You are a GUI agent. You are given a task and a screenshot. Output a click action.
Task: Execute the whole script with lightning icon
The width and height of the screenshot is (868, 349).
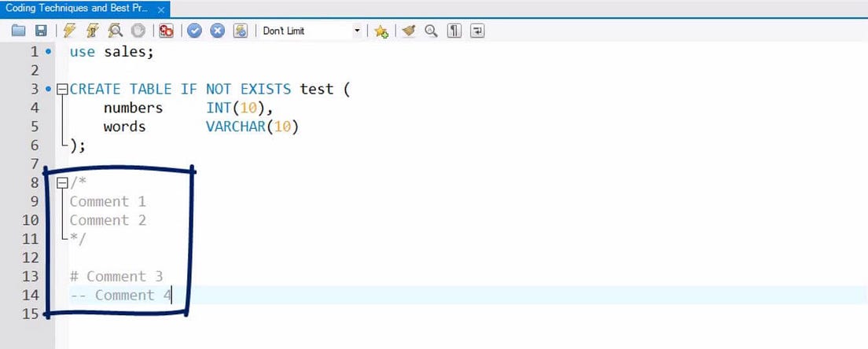click(69, 31)
